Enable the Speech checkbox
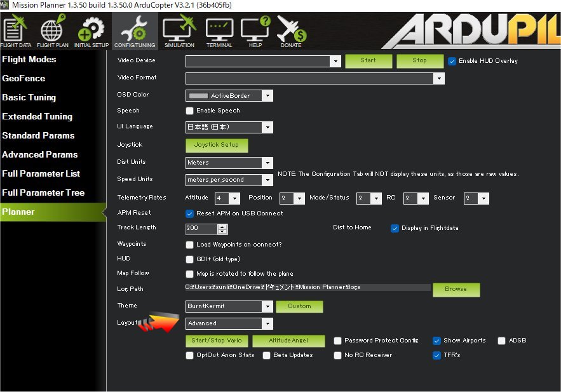The image size is (561, 392). [189, 111]
